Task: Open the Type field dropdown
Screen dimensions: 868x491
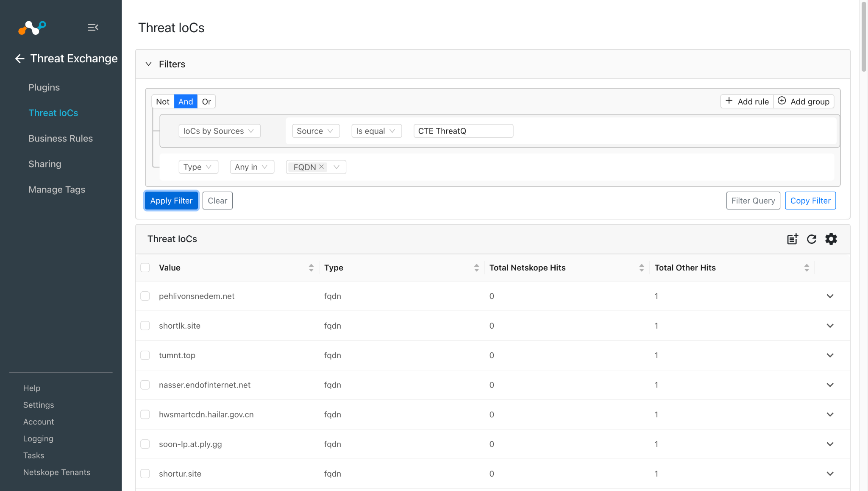Action: click(x=198, y=167)
